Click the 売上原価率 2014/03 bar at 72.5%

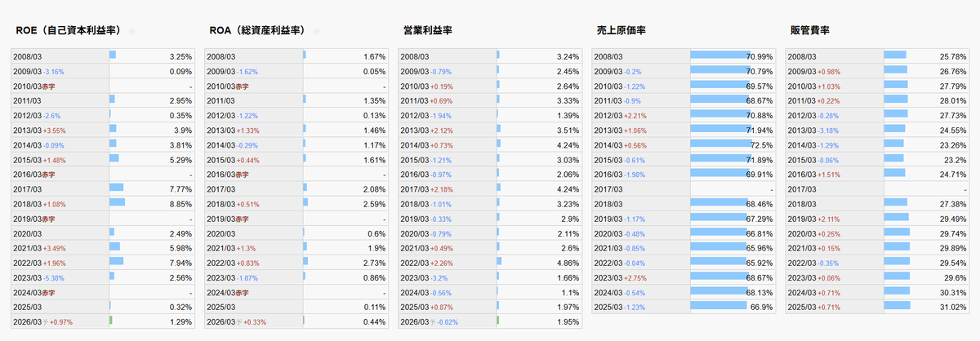721,144
